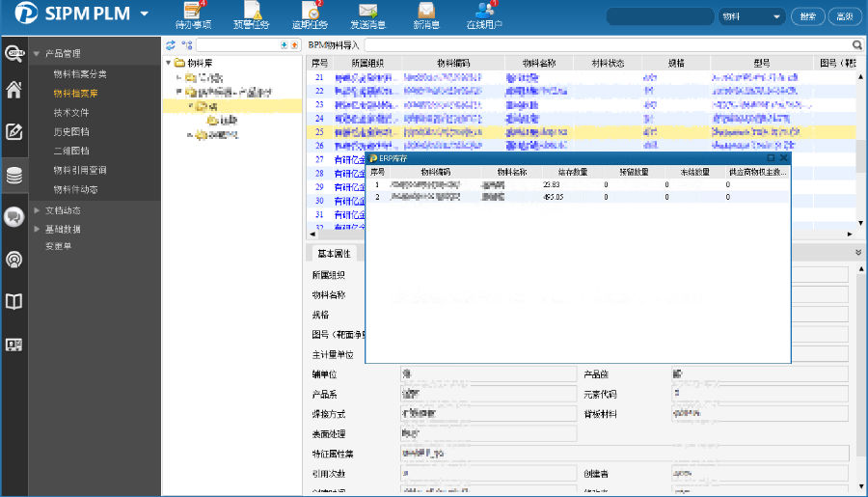
Task: Click the 搜索 search button
Action: (x=808, y=17)
